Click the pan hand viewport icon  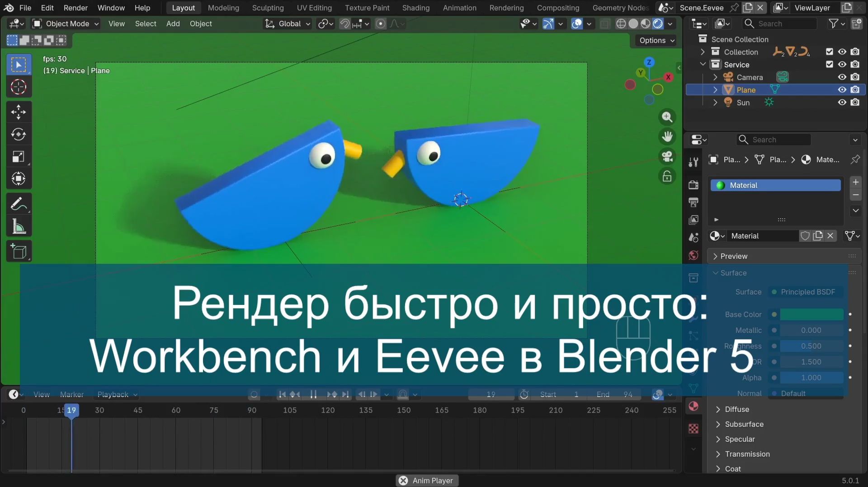(667, 136)
